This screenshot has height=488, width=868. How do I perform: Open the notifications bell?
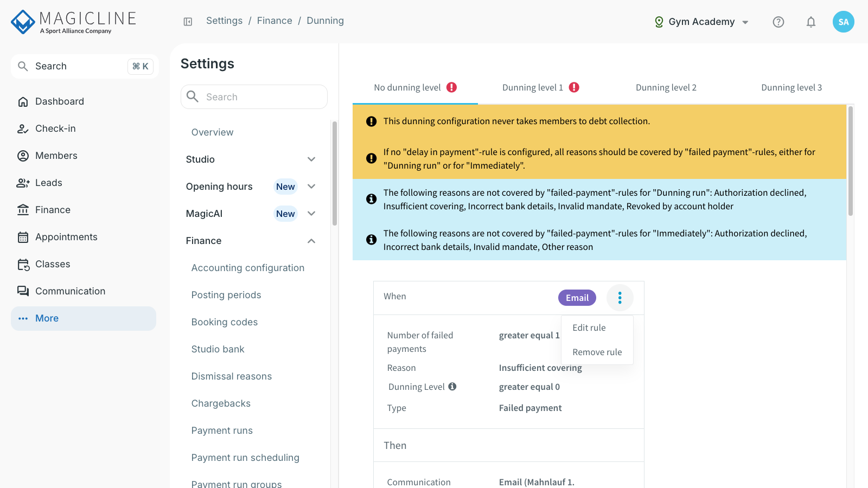point(811,22)
